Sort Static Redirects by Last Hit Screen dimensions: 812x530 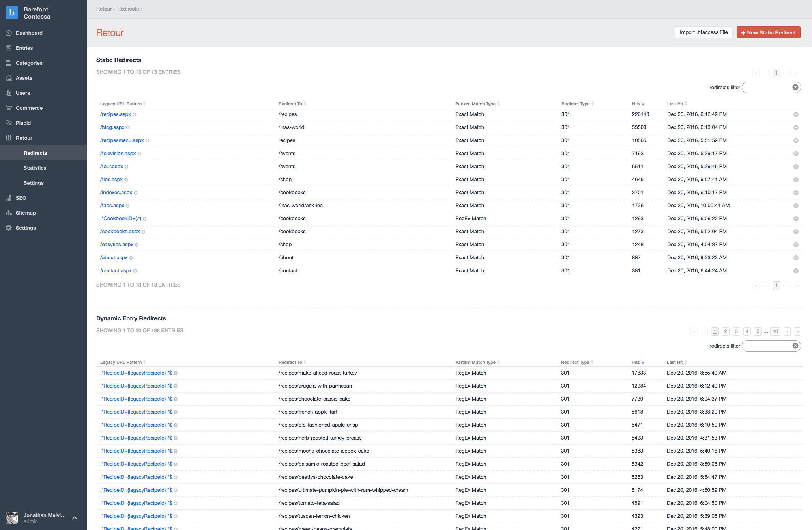(x=677, y=104)
